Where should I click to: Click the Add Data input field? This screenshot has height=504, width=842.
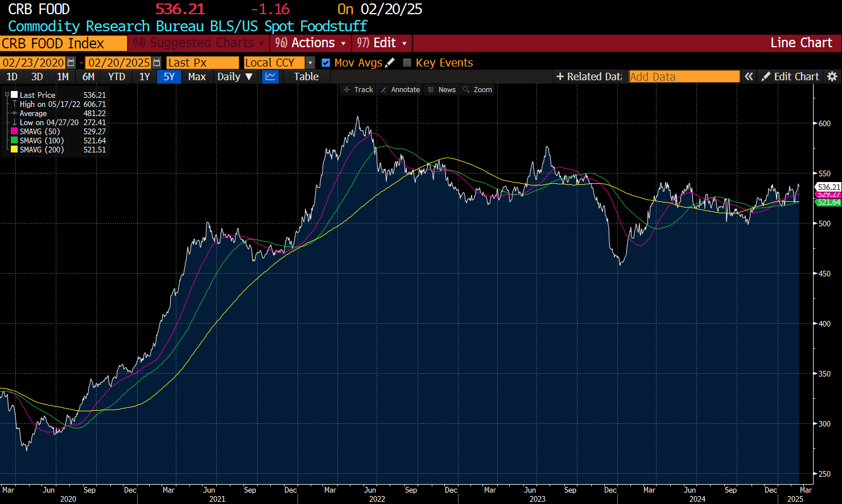(684, 77)
